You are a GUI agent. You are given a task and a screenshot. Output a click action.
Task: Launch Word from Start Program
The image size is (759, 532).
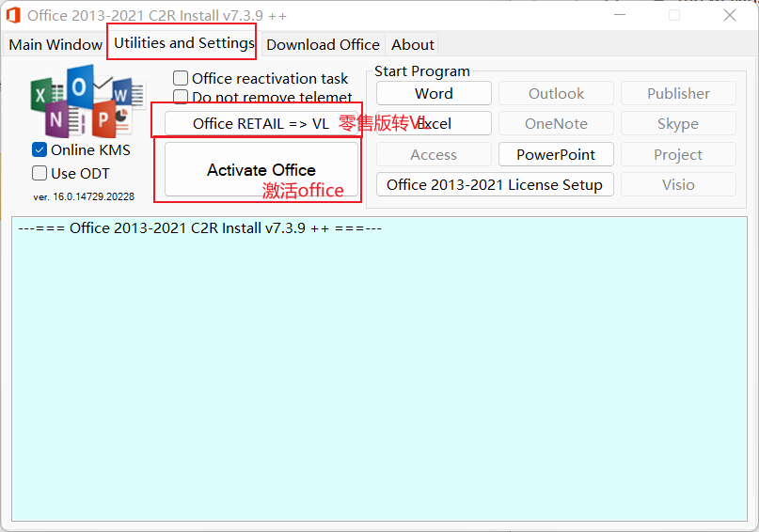point(434,94)
